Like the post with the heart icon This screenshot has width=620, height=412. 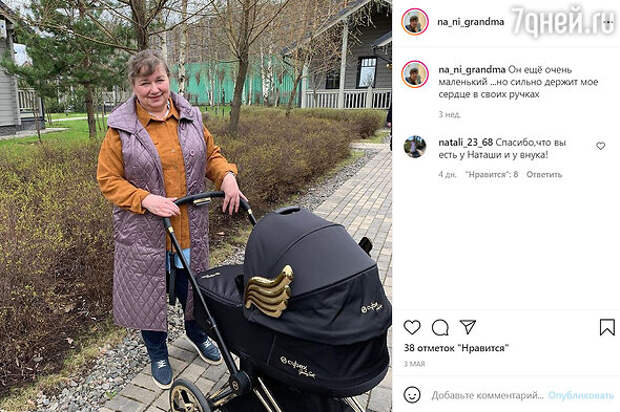(x=412, y=327)
